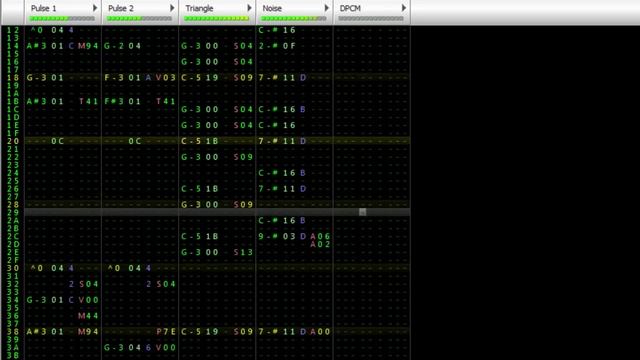The height and width of the screenshot is (360, 640).
Task: Select S04 effect in Pulse 1 row 32
Action: (x=88, y=284)
